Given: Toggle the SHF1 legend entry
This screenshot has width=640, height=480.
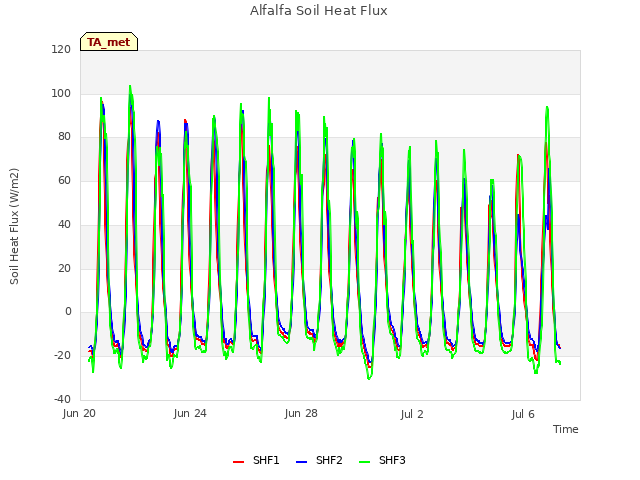Looking at the screenshot, I should pos(256,461).
